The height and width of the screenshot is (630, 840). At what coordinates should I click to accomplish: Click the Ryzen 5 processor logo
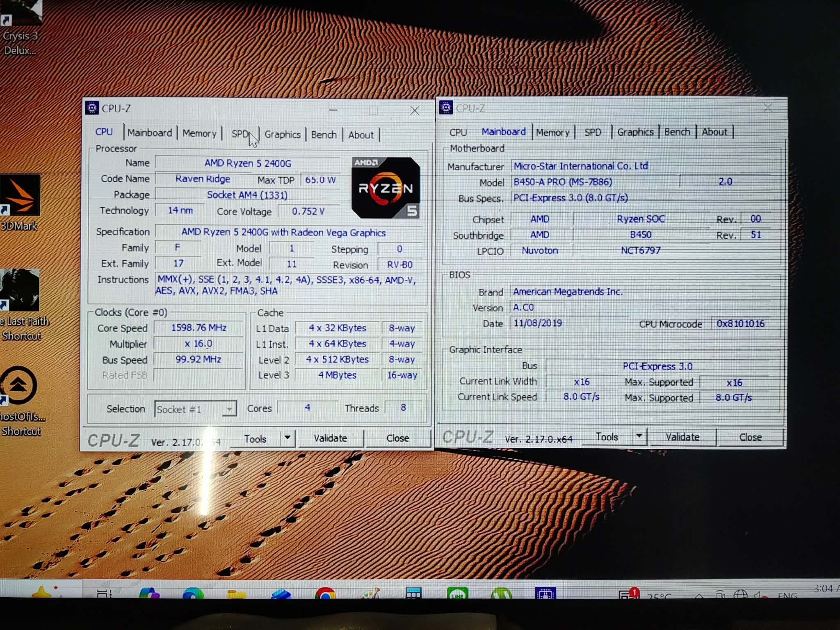click(385, 188)
